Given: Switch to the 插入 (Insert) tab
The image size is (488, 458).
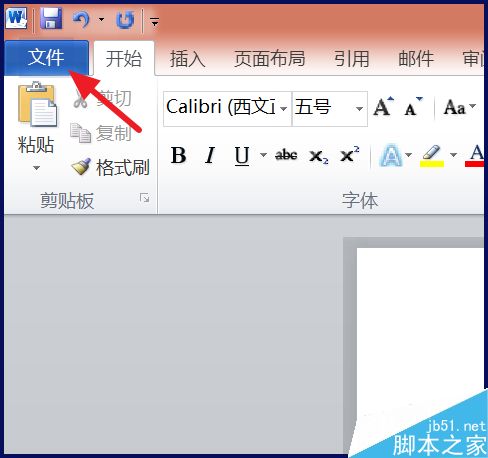Looking at the screenshot, I should coord(187,59).
